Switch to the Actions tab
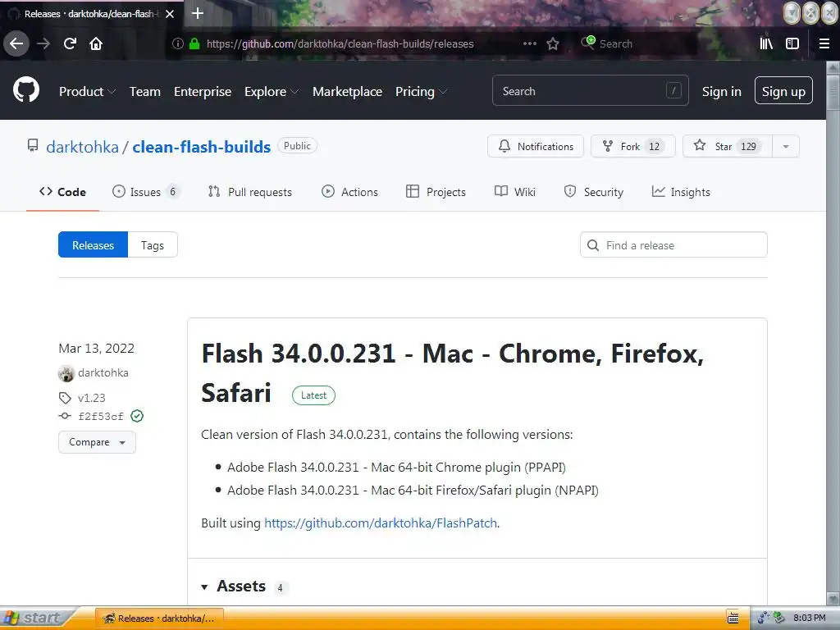The width and height of the screenshot is (840, 630). [x=349, y=192]
